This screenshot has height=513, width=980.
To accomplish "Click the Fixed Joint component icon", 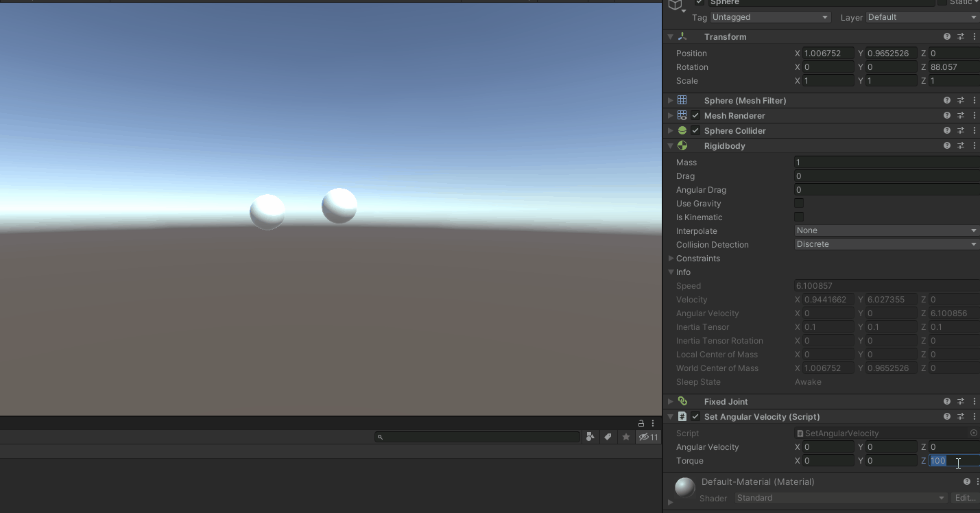I will pyautogui.click(x=682, y=401).
